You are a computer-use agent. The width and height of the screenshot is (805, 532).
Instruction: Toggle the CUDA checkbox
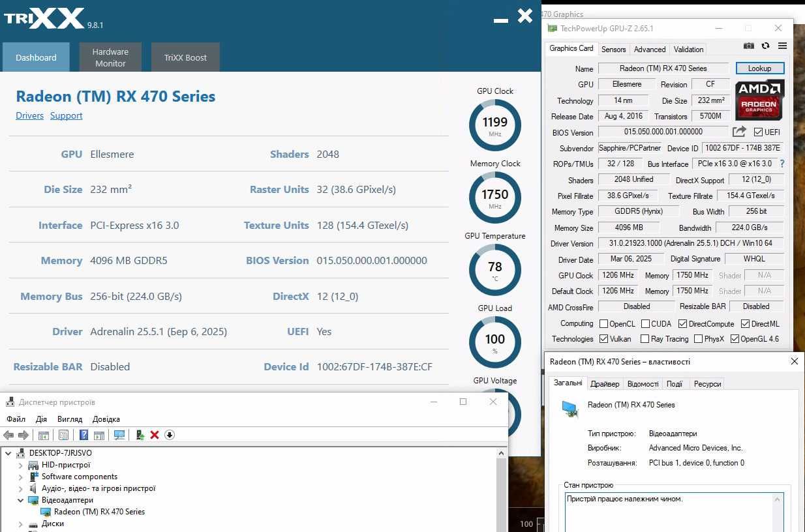[645, 324]
